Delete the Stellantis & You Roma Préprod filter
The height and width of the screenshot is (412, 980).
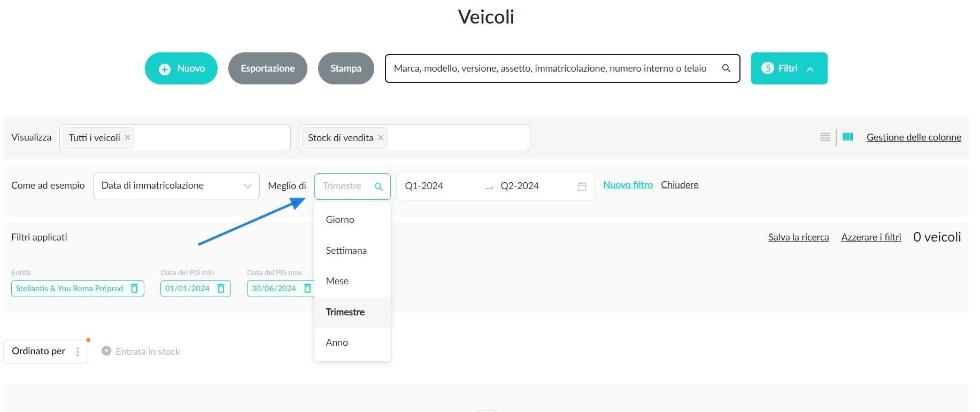pyautogui.click(x=135, y=289)
